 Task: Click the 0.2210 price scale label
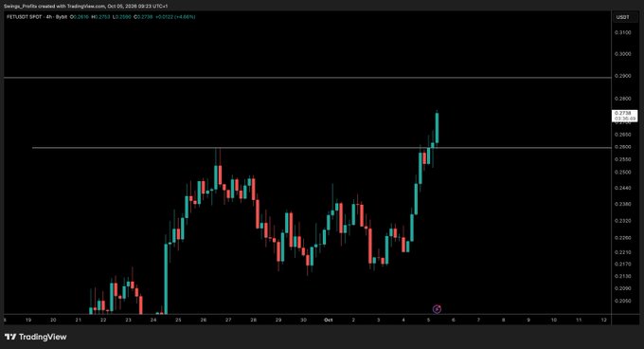(622, 252)
